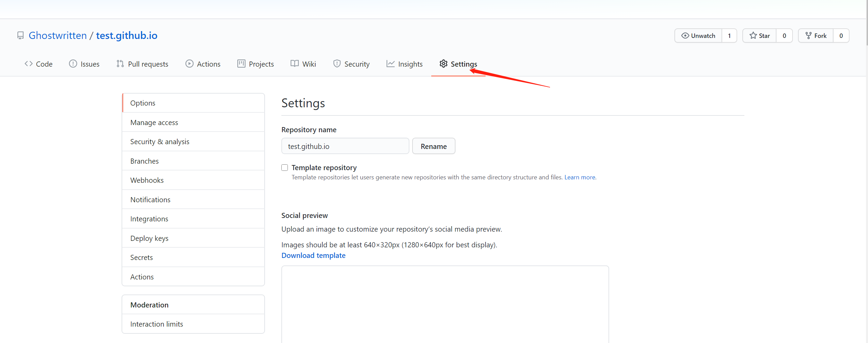Open the Issues tab

84,64
